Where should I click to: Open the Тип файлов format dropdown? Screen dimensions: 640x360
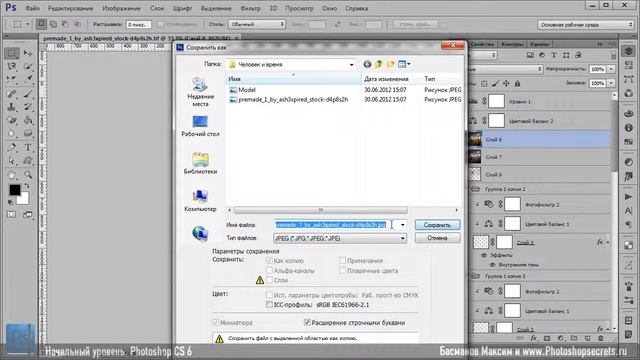tap(402, 238)
